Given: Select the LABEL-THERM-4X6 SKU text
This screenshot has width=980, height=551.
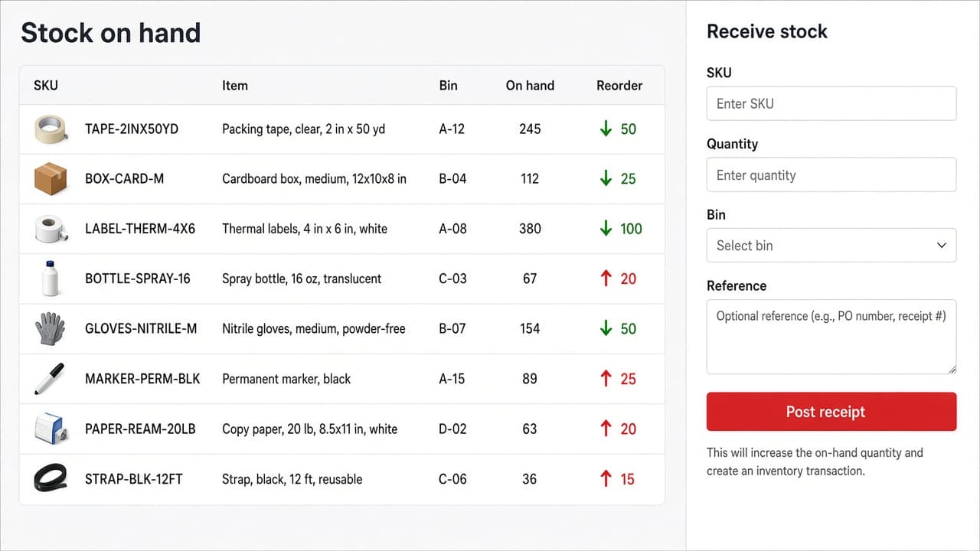Looking at the screenshot, I should 140,229.
